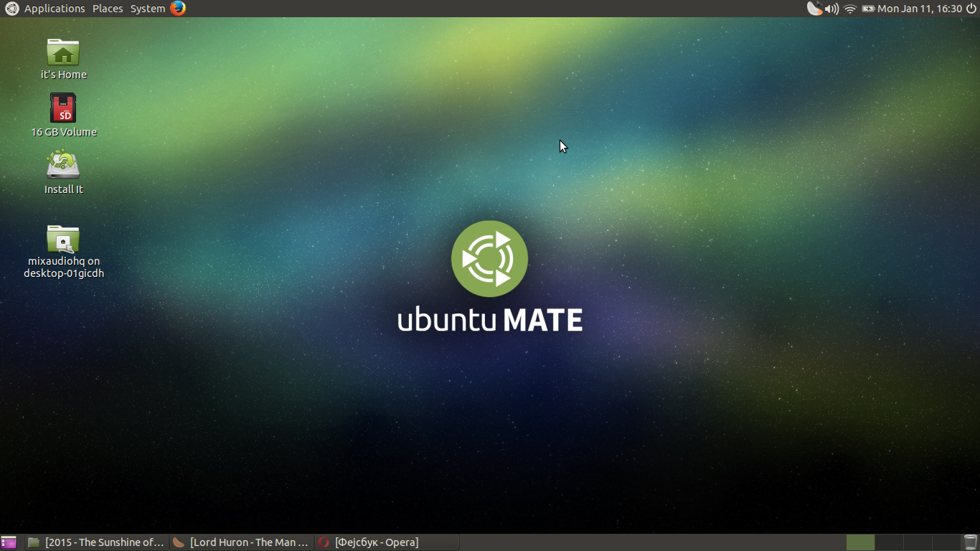
Task: Launch Firefox from the top panel
Action: [178, 9]
